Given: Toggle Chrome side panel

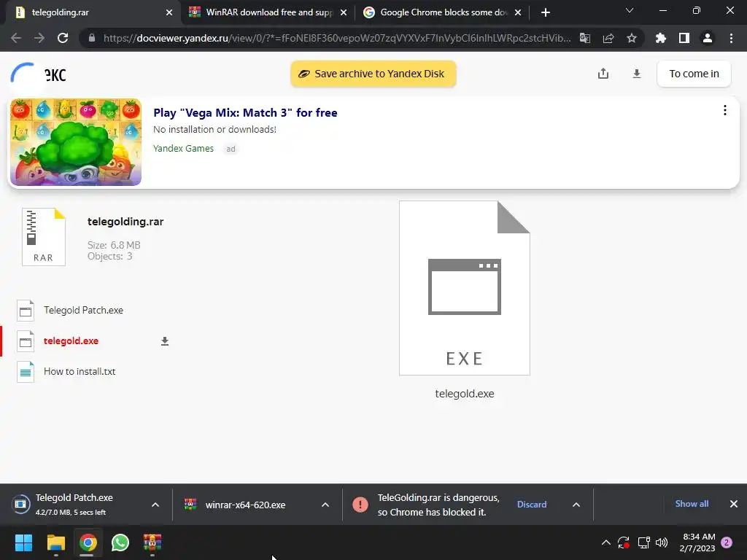Looking at the screenshot, I should coord(684,38).
